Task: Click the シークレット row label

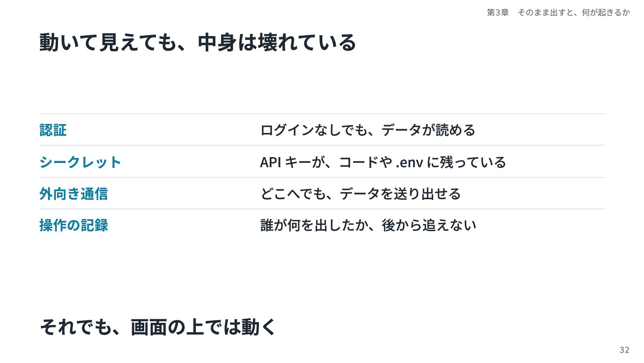Action: pyautogui.click(x=80, y=162)
